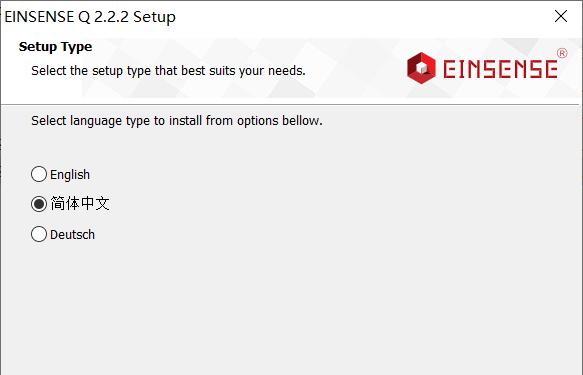Click the "简体中文" language label text
This screenshot has height=375, width=583.
point(80,203)
